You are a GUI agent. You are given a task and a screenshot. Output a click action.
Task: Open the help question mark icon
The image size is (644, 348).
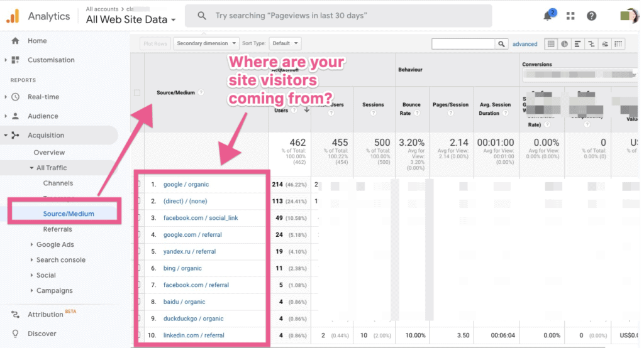pos(591,16)
